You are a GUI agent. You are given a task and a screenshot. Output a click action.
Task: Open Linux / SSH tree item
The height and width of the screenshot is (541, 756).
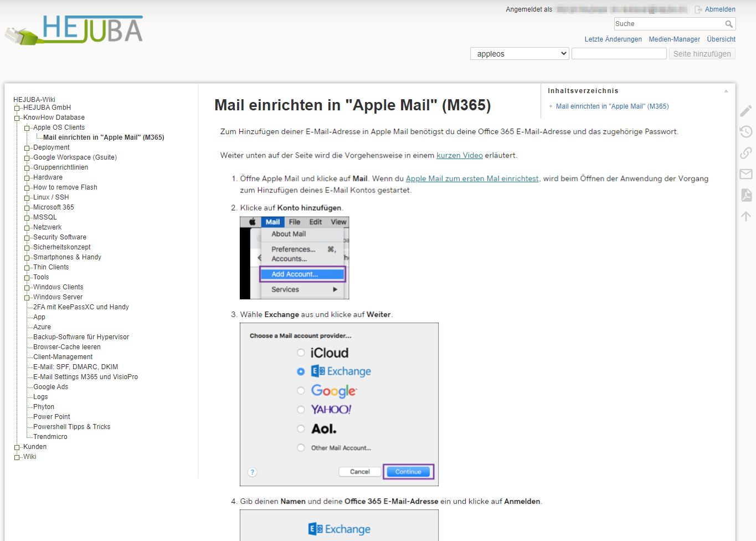[51, 197]
